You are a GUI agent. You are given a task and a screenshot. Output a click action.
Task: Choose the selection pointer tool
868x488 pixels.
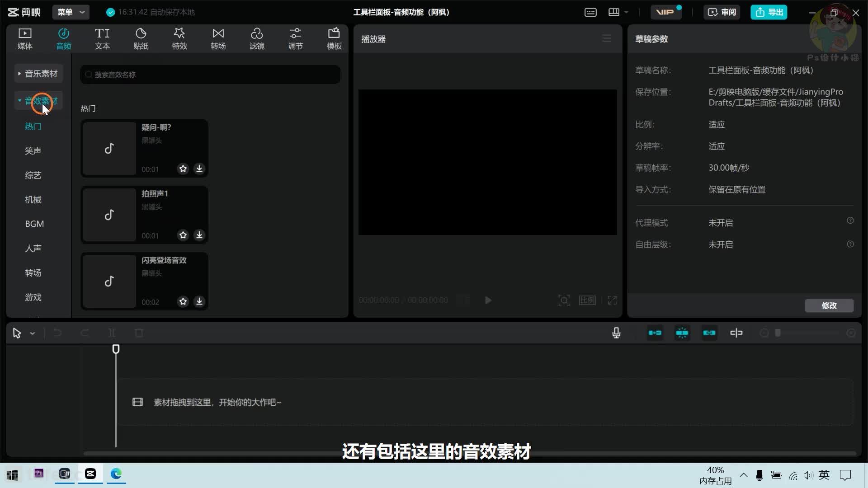17,333
